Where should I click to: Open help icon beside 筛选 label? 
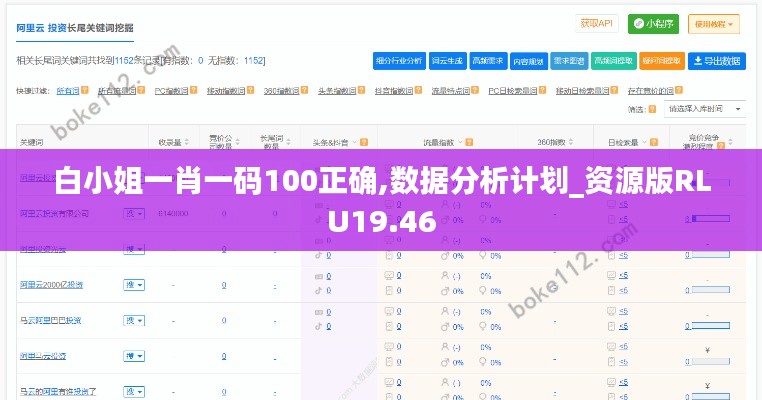(652, 109)
